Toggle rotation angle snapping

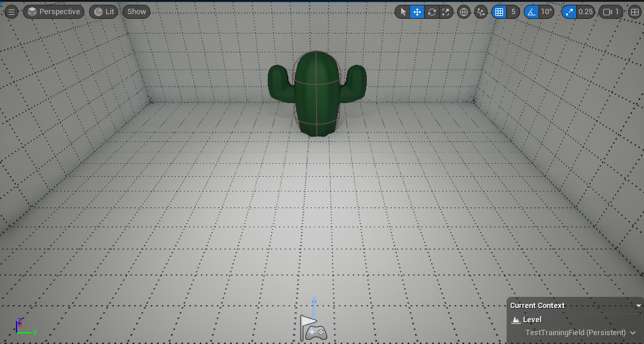(531, 12)
